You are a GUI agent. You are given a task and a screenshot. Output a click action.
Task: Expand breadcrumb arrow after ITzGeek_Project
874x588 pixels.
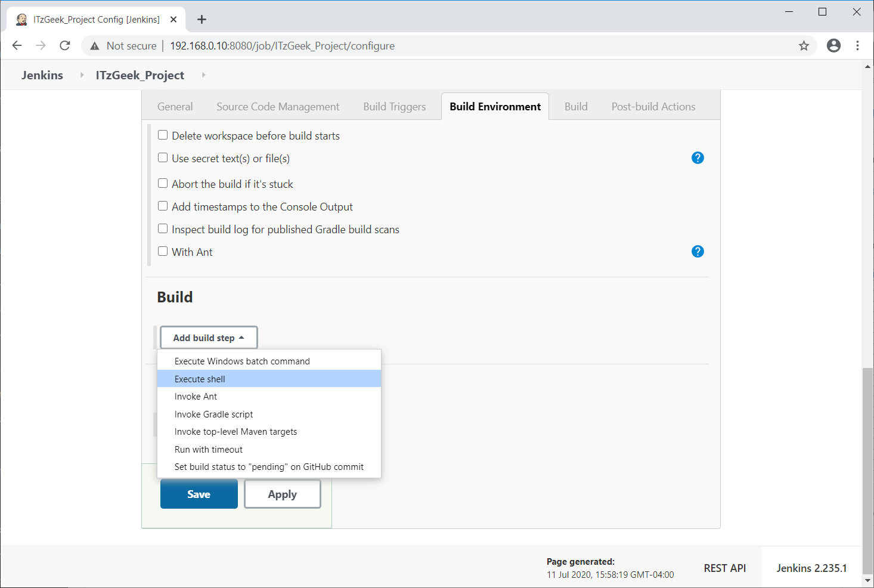coord(203,75)
